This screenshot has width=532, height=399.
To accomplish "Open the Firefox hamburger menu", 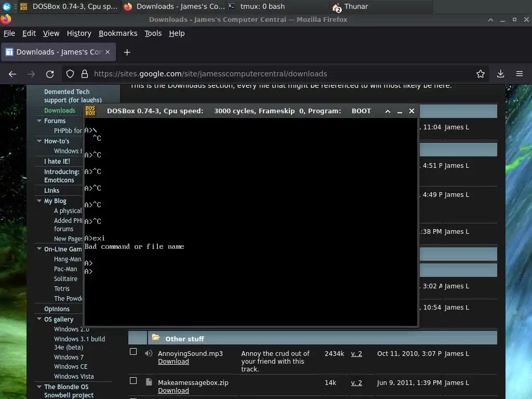I will pos(520,74).
